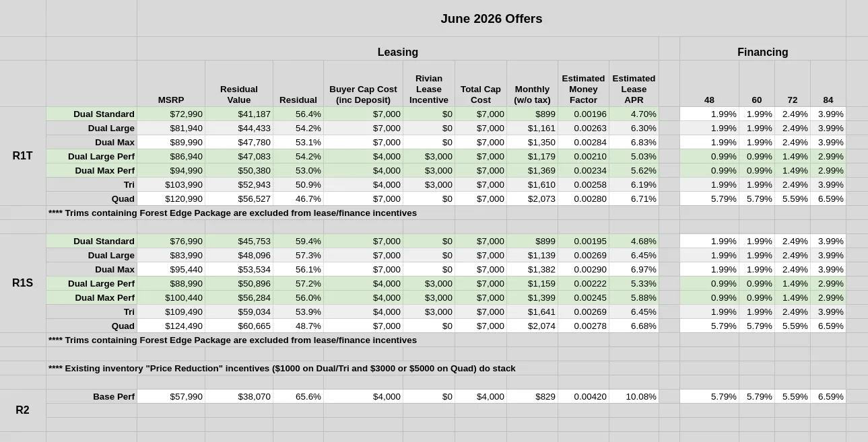868x442 pixels.
Task: Click R1T Tri Rivian Lease Incentive $3,000
Action: [x=429, y=184]
